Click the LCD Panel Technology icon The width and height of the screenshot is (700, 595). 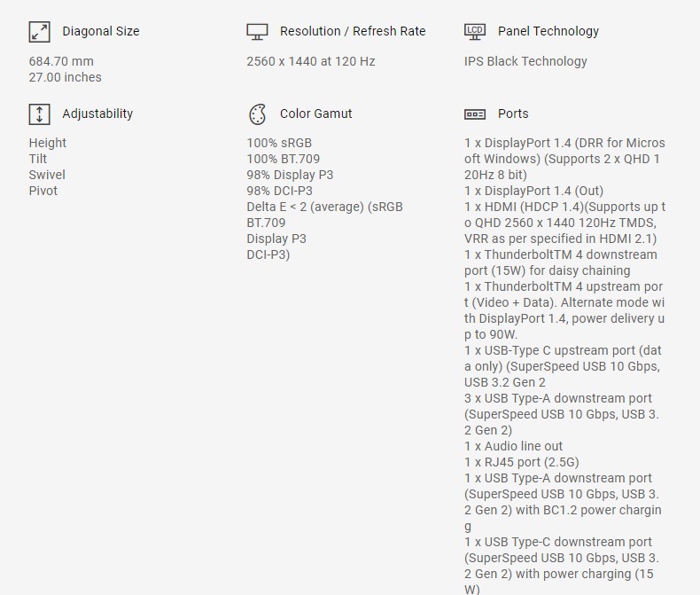click(475, 32)
